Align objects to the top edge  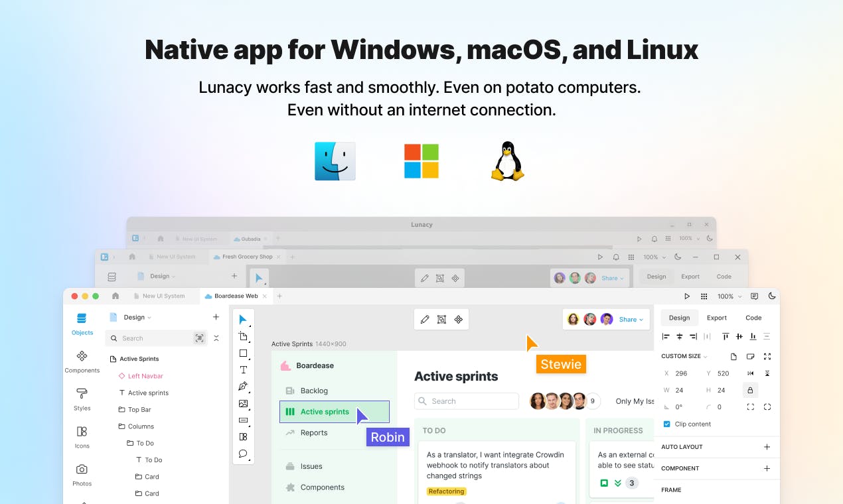(x=726, y=337)
